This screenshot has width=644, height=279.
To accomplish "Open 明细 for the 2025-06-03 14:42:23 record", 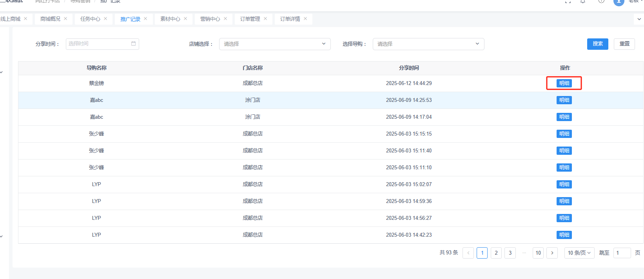I will coord(564,235).
